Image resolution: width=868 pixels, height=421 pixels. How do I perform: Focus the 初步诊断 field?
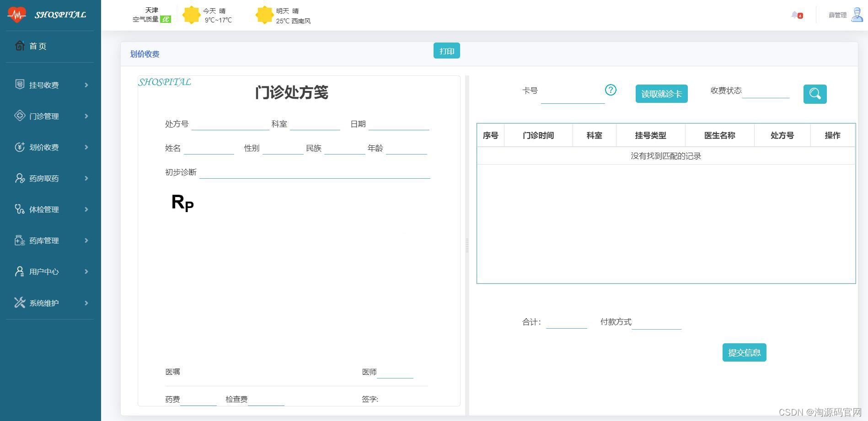coord(315,172)
